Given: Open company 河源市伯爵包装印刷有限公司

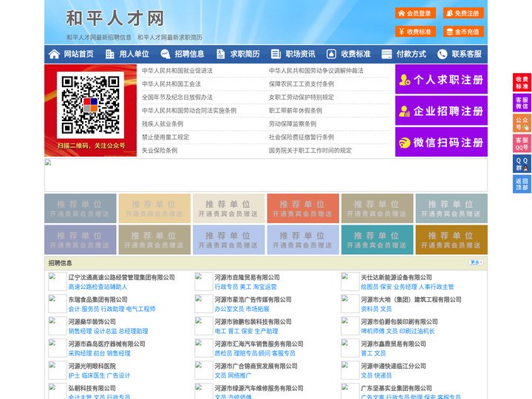Looking at the screenshot, I should pyautogui.click(x=399, y=321).
